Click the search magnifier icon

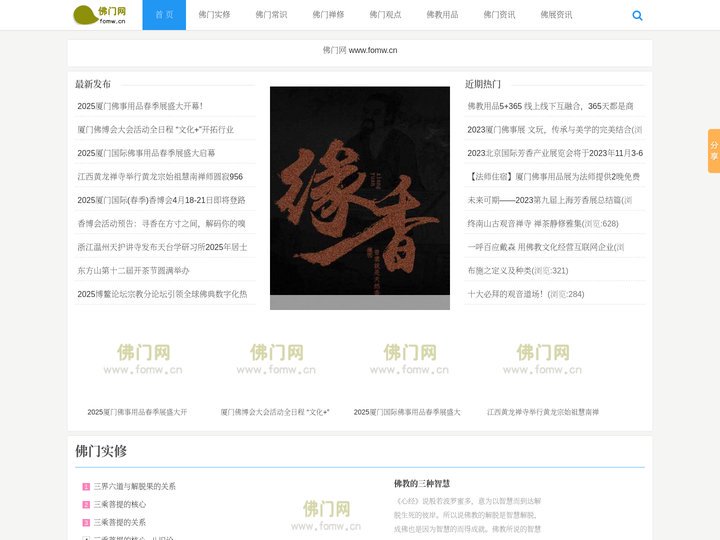click(x=637, y=16)
